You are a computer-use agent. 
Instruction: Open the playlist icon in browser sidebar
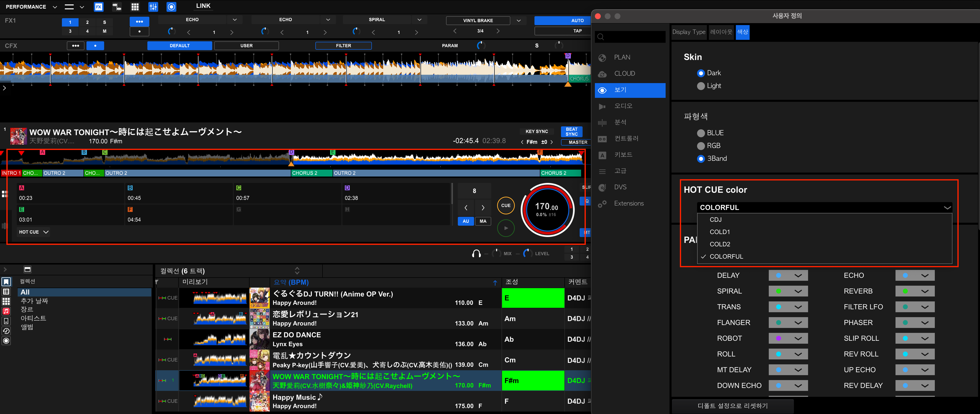6,291
